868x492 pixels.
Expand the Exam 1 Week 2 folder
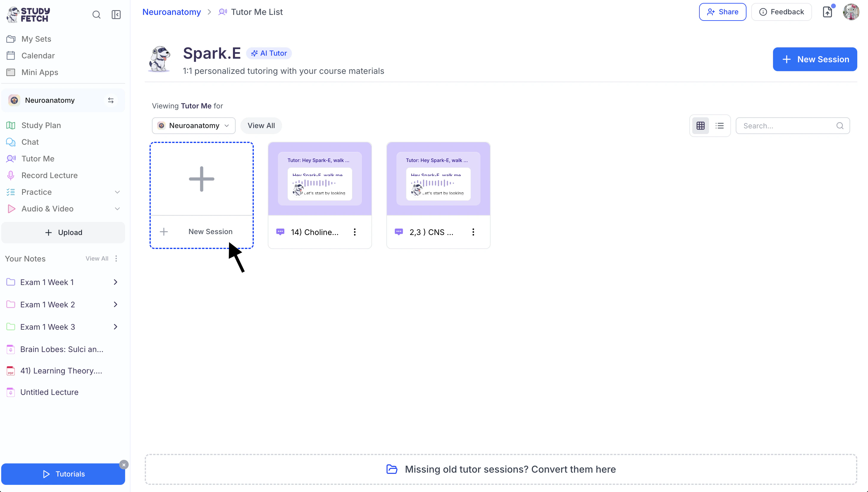coord(115,304)
